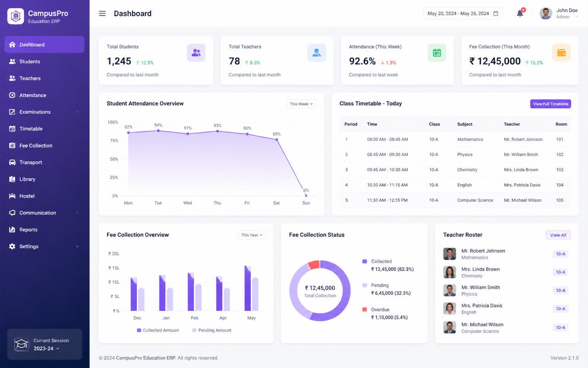This screenshot has height=368, width=588.
Task: Click View All in Teacher Roster
Action: tap(558, 235)
